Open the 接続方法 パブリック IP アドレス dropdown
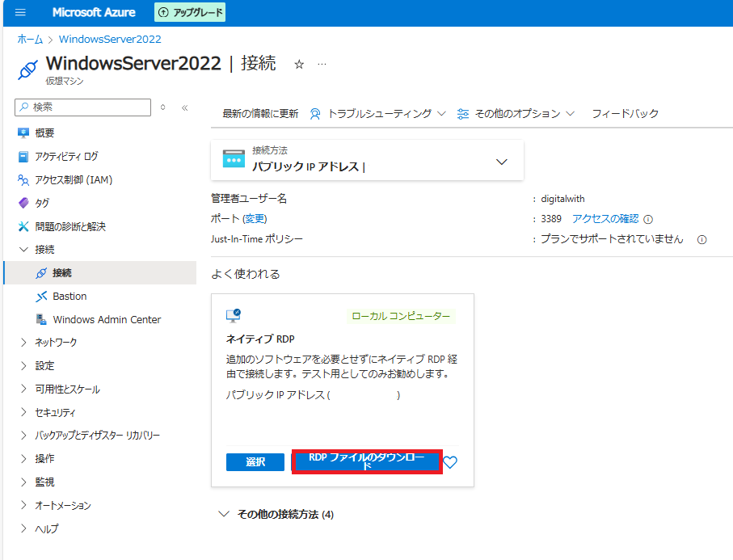 tap(367, 160)
